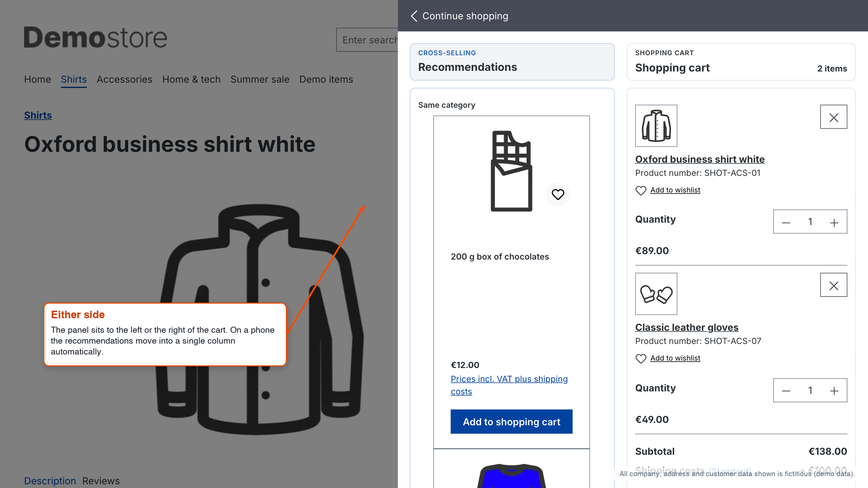Remove Classic leather gloves from cart
This screenshot has width=868, height=488.
tap(833, 285)
